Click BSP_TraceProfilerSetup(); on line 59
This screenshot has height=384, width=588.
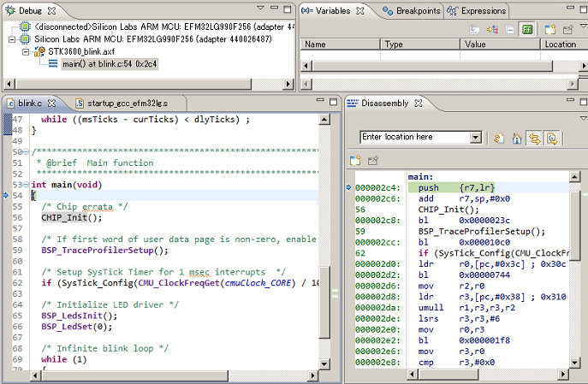pyautogui.click(x=104, y=251)
